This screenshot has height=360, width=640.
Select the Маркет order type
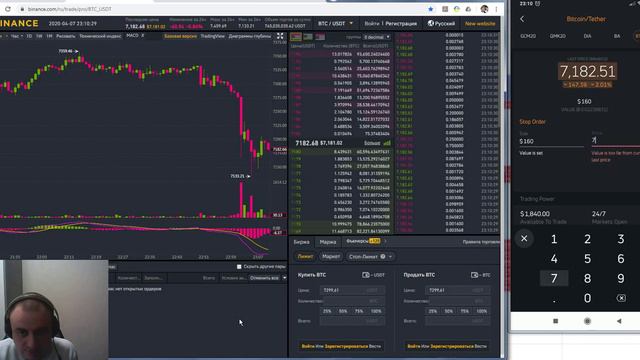click(x=331, y=256)
